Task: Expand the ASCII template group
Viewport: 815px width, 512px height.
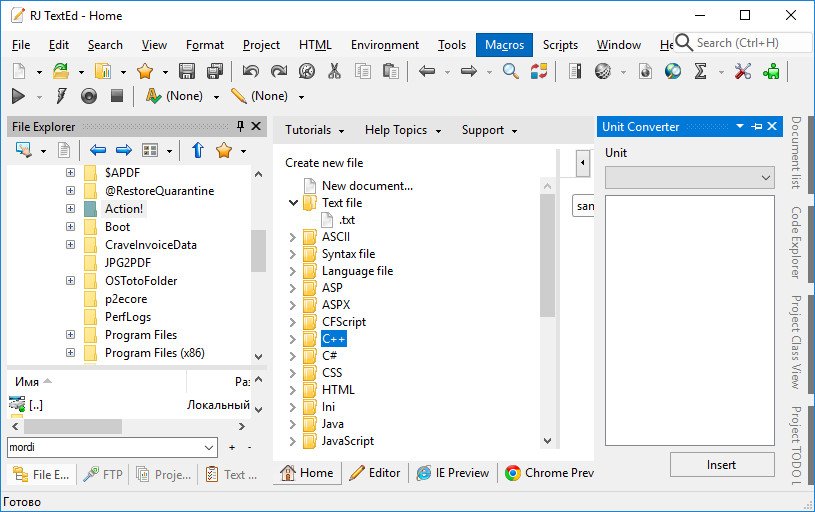Action: point(293,238)
